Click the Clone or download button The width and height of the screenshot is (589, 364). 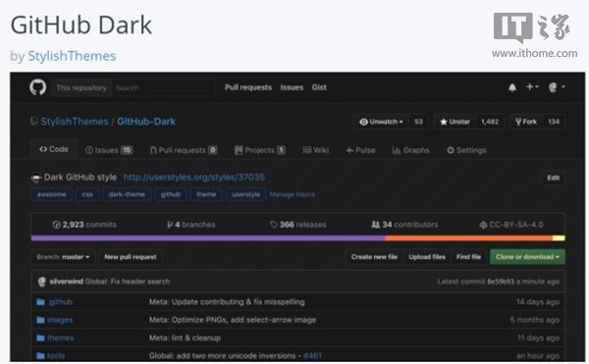pyautogui.click(x=527, y=257)
